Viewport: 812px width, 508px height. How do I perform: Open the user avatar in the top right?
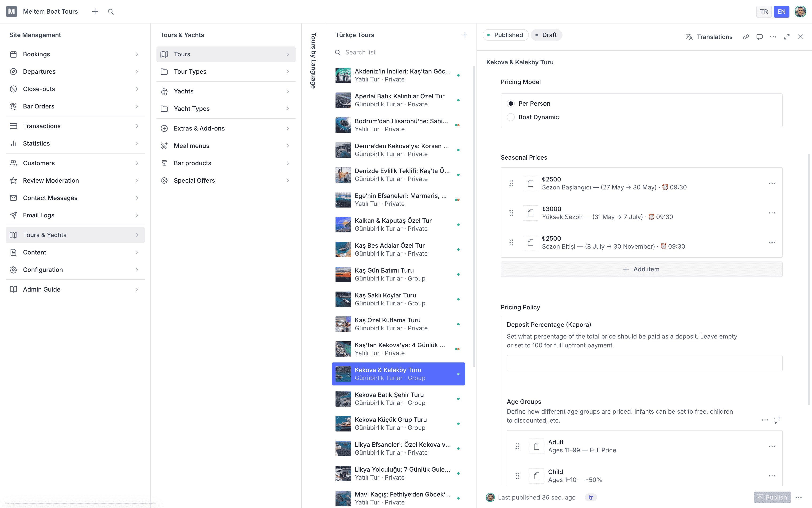pos(800,12)
